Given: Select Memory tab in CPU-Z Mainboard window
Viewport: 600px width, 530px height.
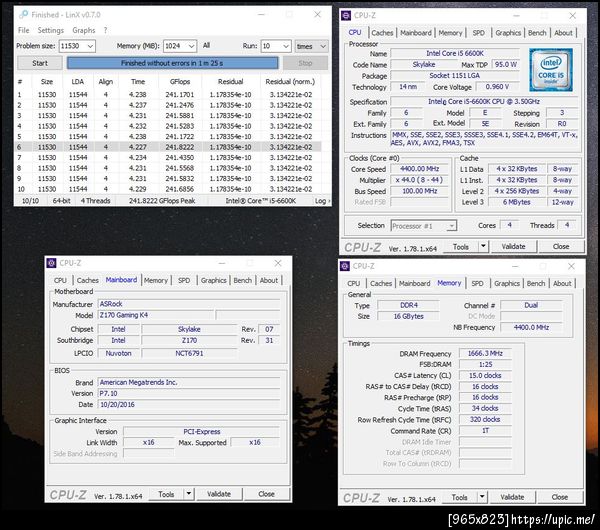Looking at the screenshot, I should 156,280.
